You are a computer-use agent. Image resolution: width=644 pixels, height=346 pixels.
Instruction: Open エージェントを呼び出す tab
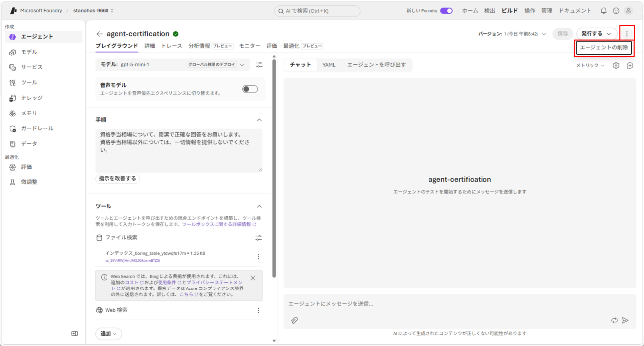(376, 65)
